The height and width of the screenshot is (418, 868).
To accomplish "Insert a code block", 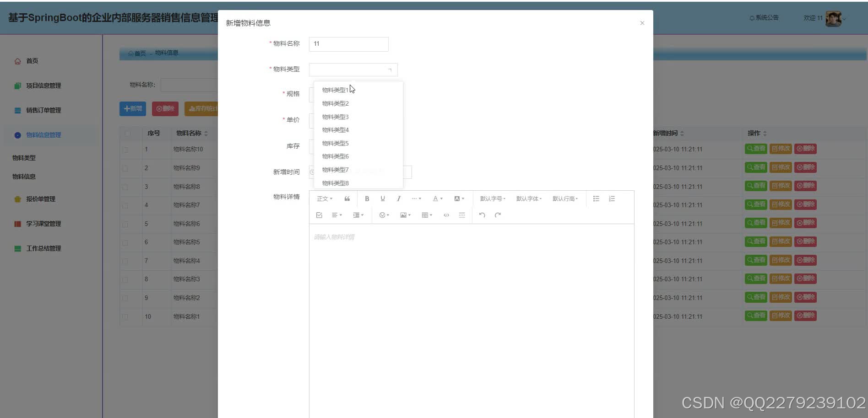I will tap(446, 215).
